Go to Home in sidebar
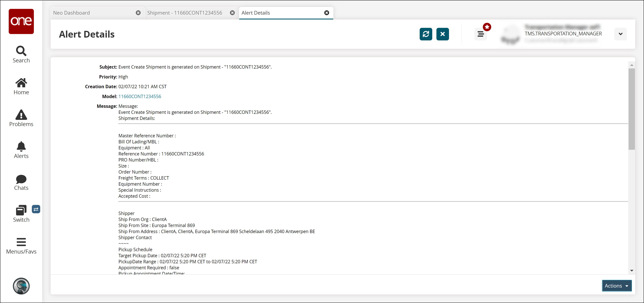644x303 pixels. coord(21,86)
